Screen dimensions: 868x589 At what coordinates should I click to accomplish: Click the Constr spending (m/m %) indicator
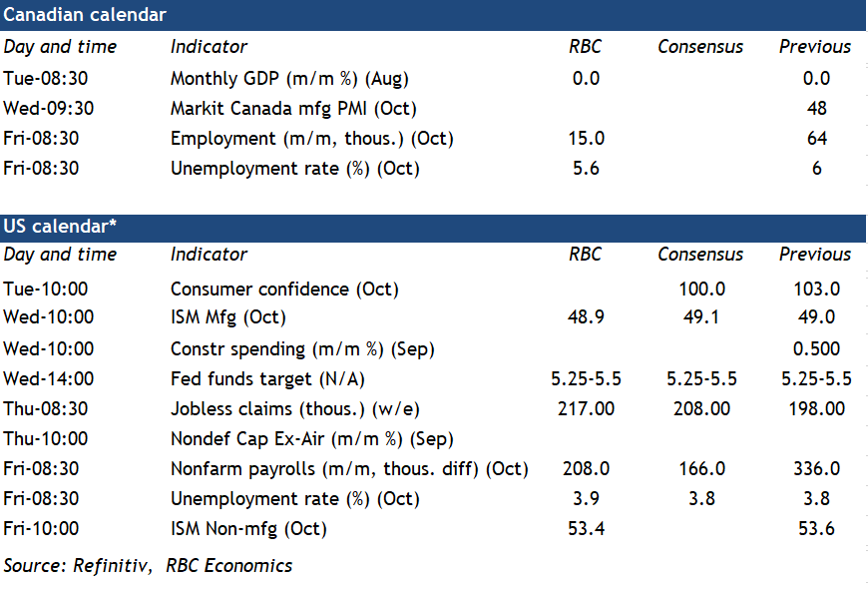[x=302, y=348]
